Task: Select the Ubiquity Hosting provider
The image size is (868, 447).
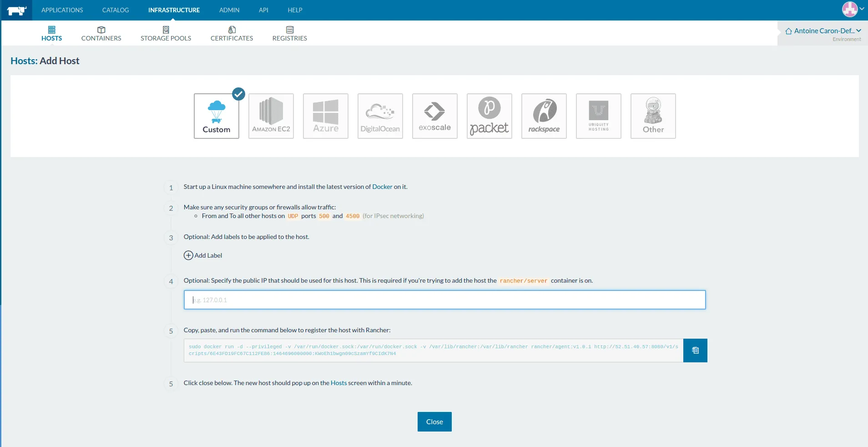Action: [599, 116]
